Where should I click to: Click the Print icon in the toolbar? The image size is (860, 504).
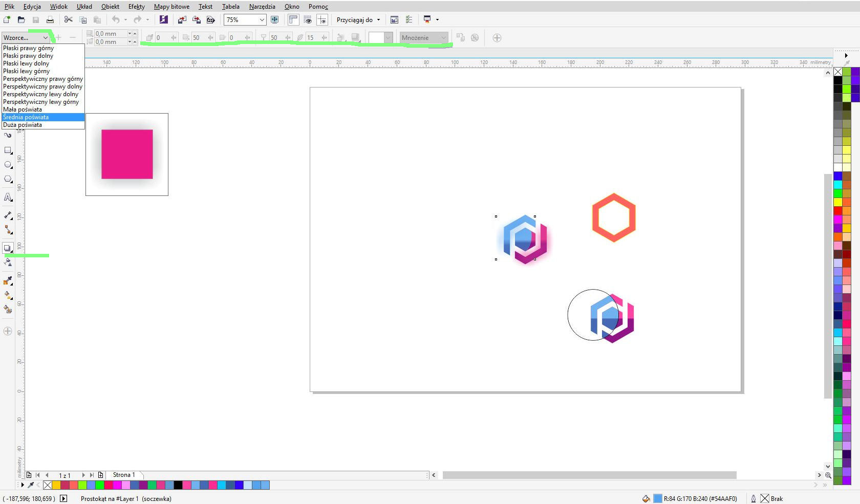click(50, 20)
